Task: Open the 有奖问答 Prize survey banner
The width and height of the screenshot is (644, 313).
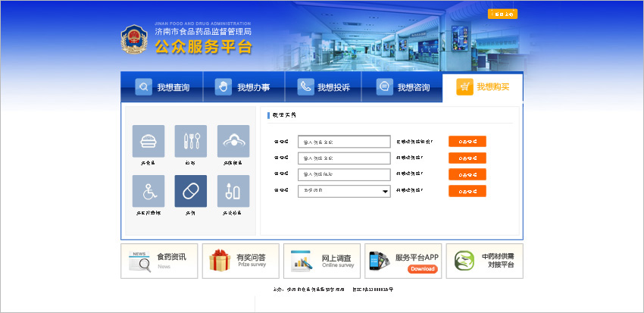Action: pos(240,261)
